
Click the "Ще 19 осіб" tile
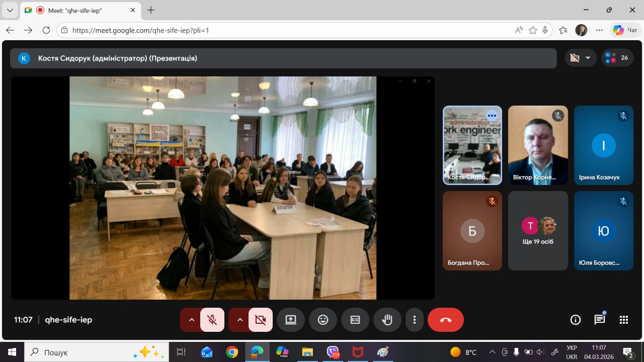538,231
